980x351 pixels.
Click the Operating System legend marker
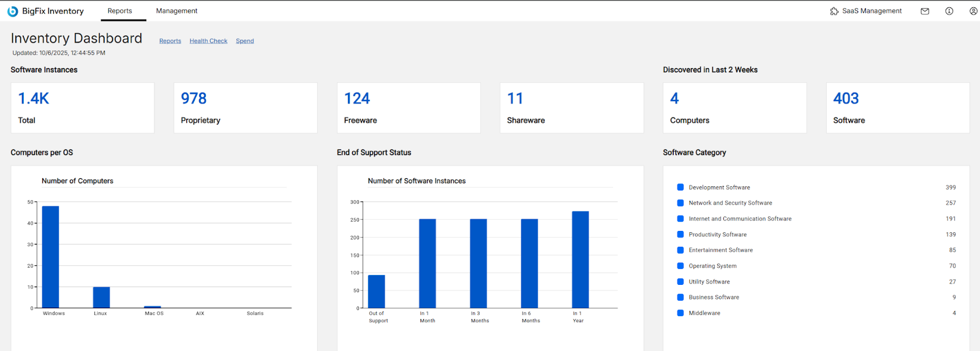coord(680,266)
